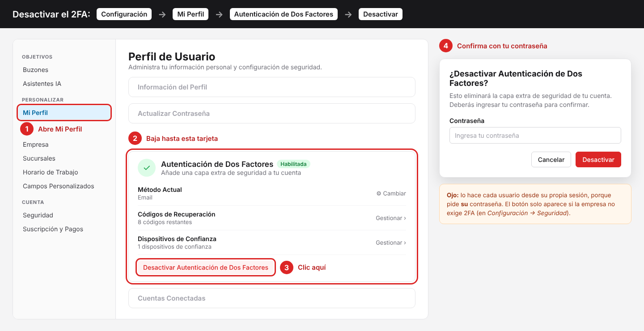644x331 pixels.
Task: Click the green checkmark icon for two-factor authentication
Action: [147, 168]
